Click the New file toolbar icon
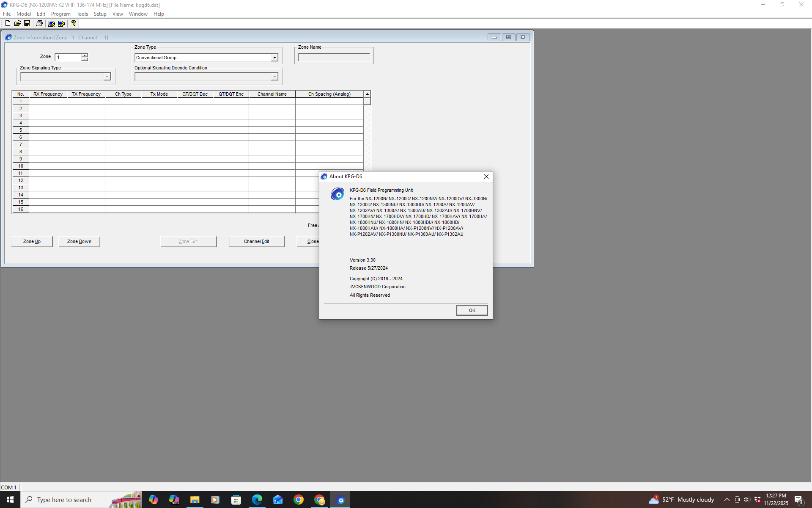Image resolution: width=812 pixels, height=508 pixels. 8,23
